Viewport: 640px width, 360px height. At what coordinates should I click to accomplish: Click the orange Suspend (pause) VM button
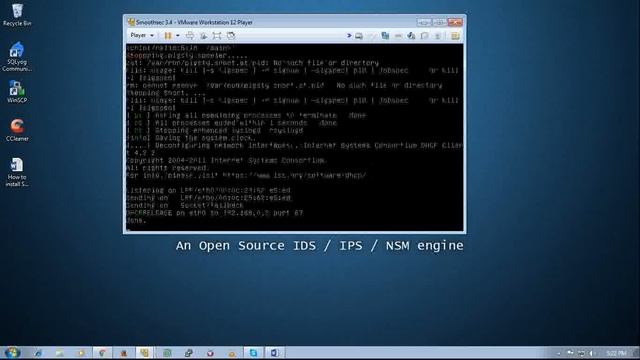168,36
